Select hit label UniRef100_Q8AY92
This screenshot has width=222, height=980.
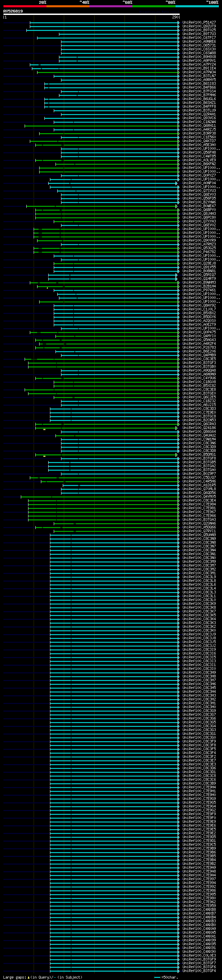199,306
